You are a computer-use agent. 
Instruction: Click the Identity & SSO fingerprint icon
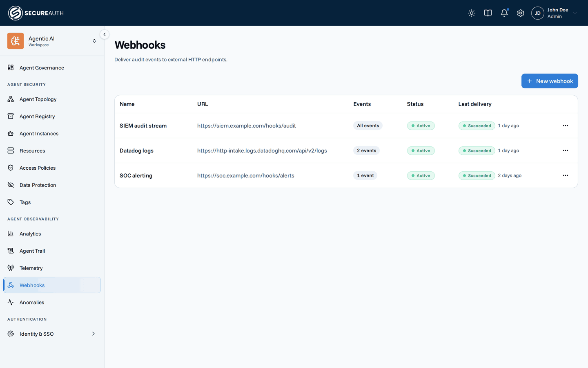[x=11, y=334]
